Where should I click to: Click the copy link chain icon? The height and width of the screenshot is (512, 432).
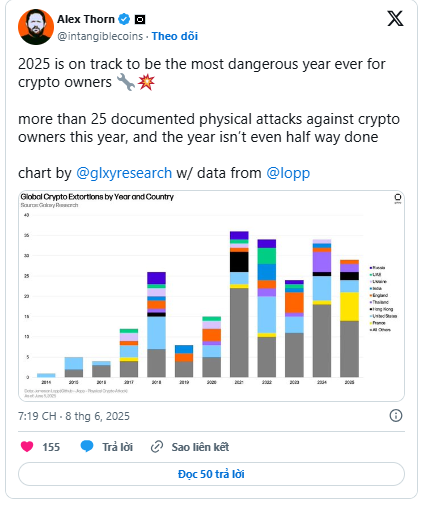(x=157, y=447)
